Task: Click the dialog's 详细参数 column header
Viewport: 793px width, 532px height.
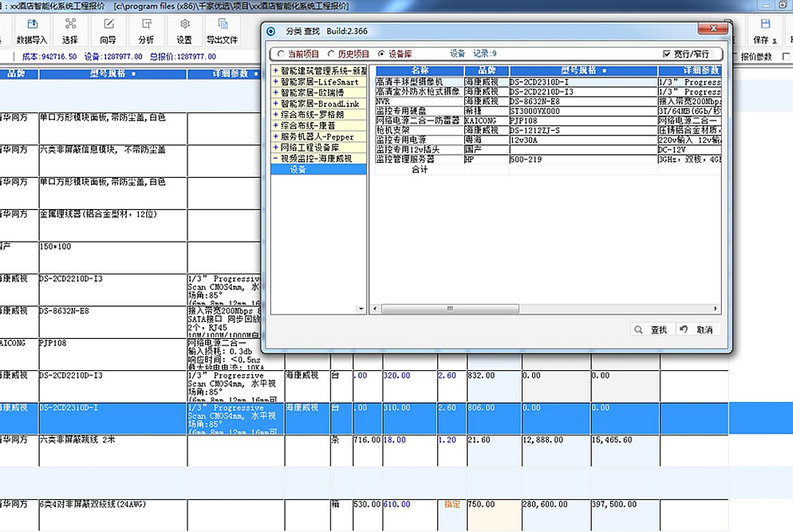Action: (689, 70)
